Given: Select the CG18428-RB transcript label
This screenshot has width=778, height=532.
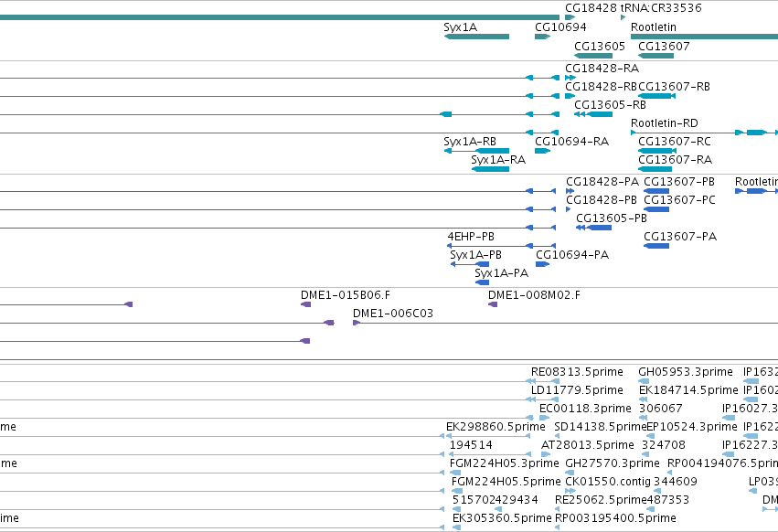Looking at the screenshot, I should (x=601, y=86).
